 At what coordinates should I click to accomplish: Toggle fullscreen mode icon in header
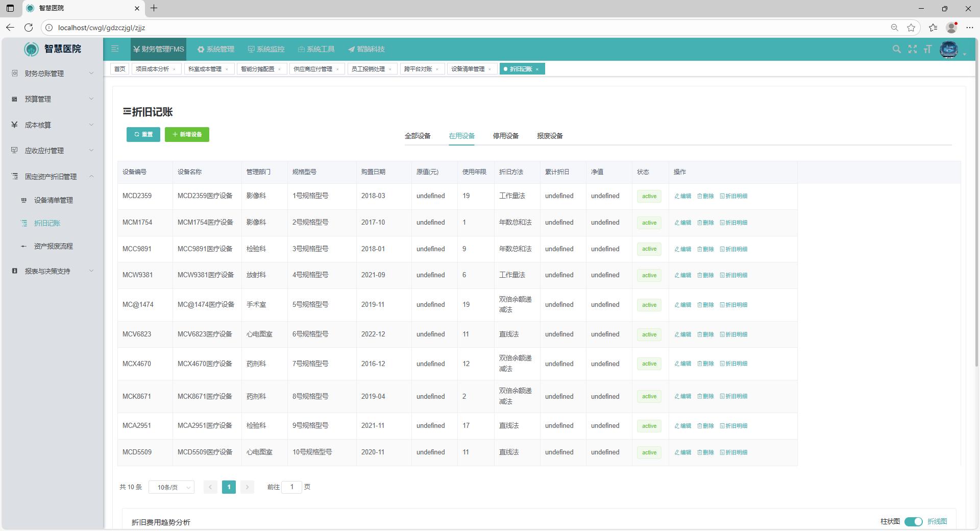coord(912,49)
